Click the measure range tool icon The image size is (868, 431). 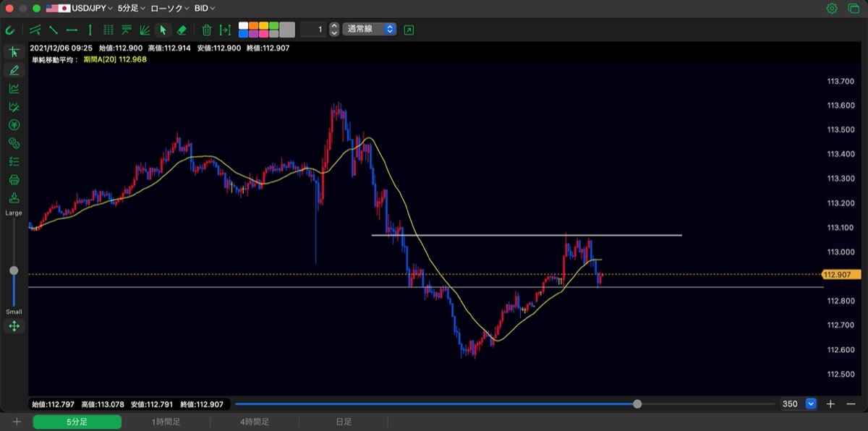point(226,30)
